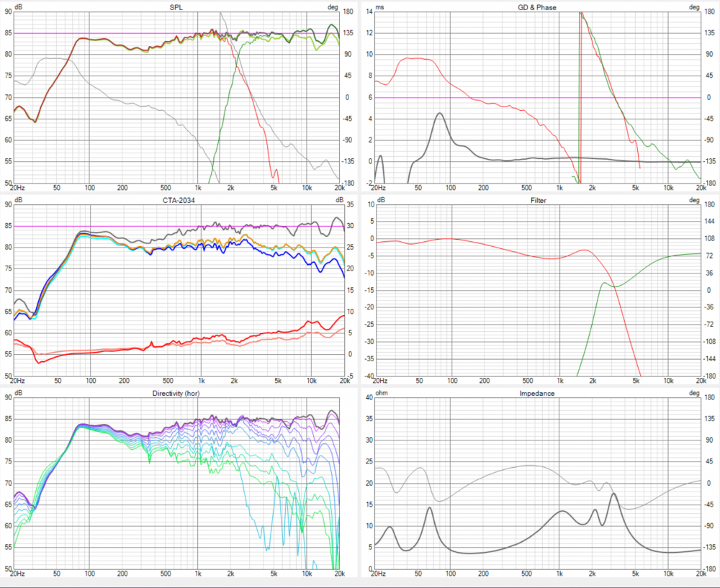
Task: Click the impedance peak near 60 Hz
Action: (429, 508)
